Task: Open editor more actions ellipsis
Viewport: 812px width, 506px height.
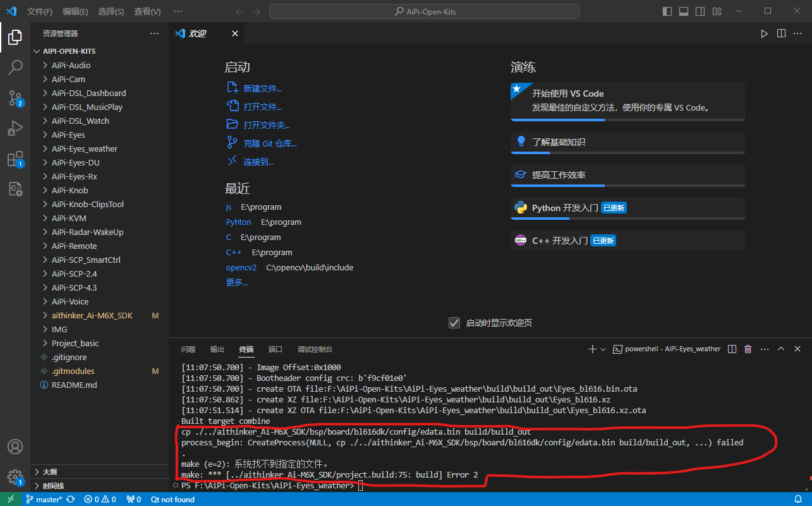Action: click(798, 33)
